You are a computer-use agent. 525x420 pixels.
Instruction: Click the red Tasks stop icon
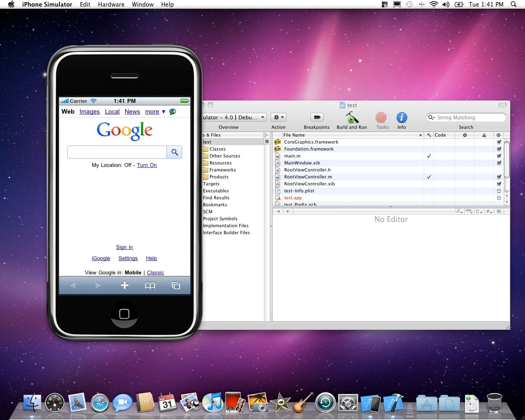click(x=381, y=117)
